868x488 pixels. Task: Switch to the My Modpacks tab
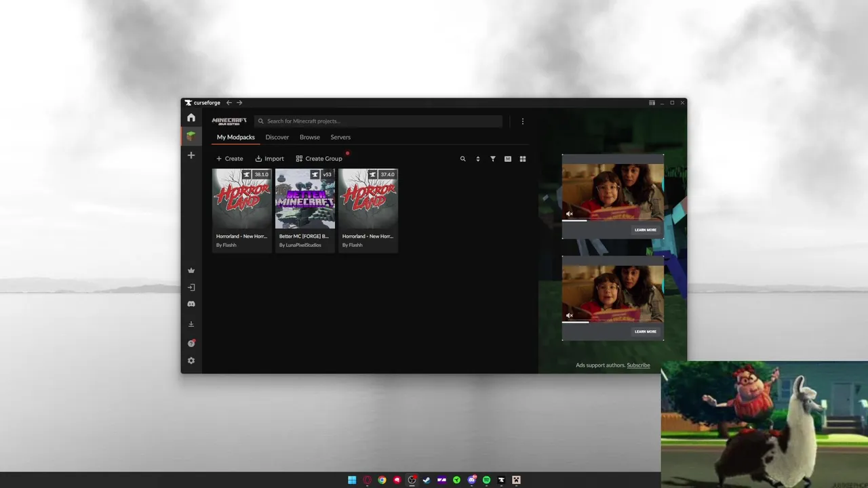click(x=236, y=138)
